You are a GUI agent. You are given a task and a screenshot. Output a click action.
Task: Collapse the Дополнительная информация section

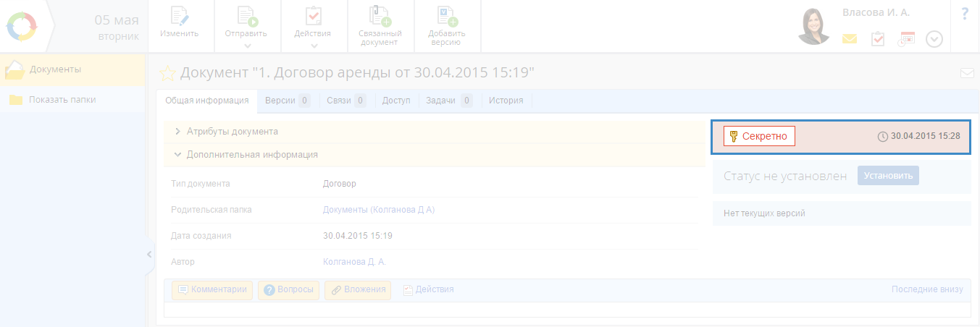click(251, 155)
